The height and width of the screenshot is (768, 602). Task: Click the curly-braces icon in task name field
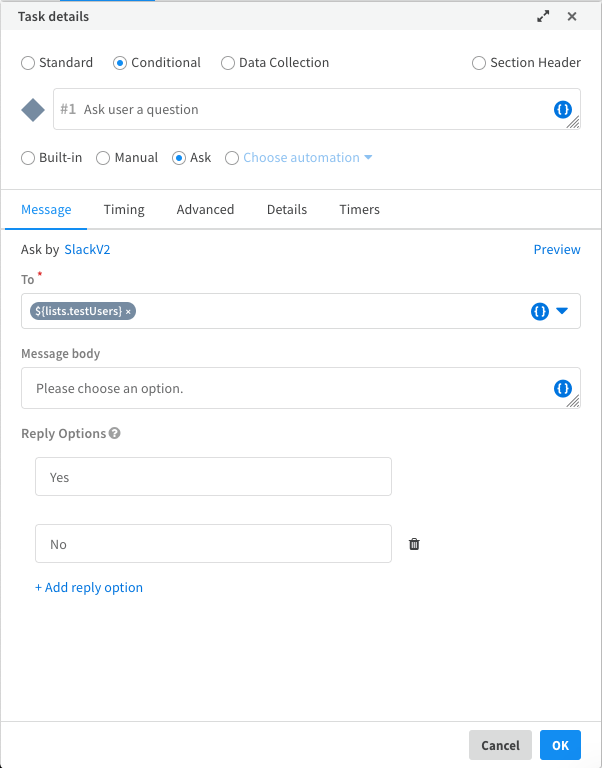(563, 110)
